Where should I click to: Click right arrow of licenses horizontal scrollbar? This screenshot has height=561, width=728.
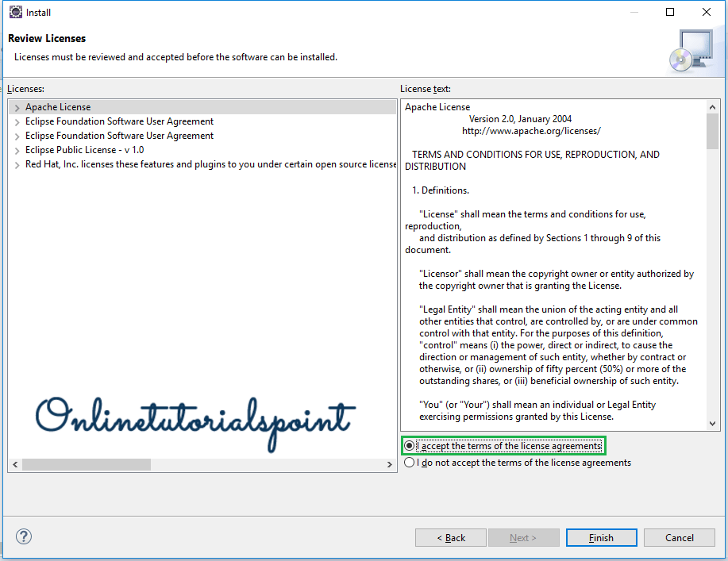click(x=389, y=464)
